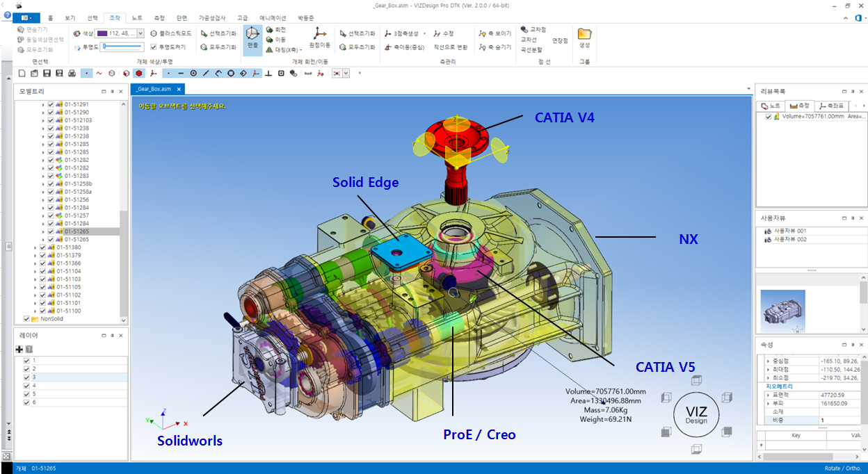Viewport: 868px width, 474px height.
Task: Click the line segment snap icon
Action: coord(206,72)
